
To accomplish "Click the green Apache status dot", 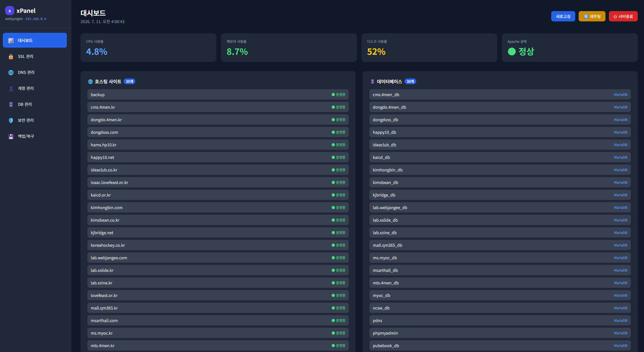I will click(512, 52).
